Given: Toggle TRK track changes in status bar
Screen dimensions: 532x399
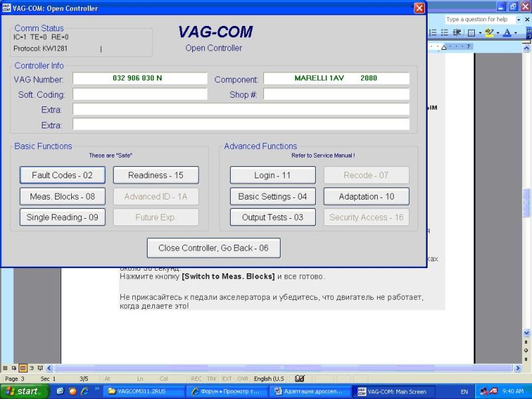Looking at the screenshot, I should click(x=212, y=379).
